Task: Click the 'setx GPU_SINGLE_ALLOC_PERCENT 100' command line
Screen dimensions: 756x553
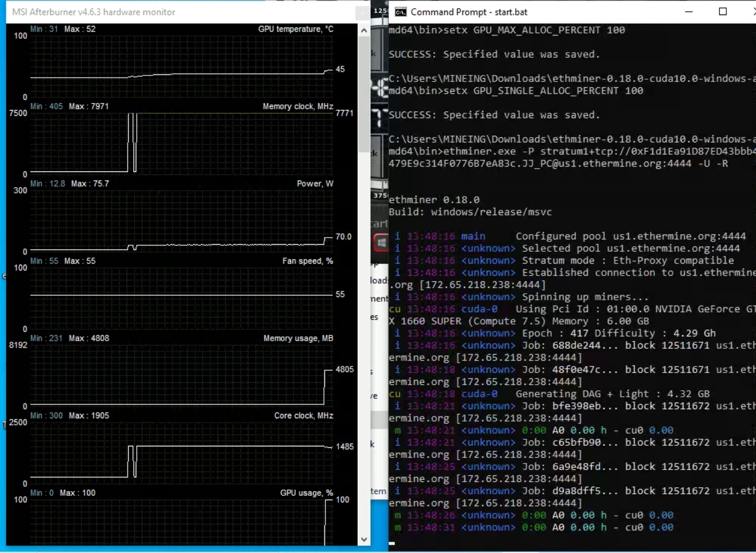Action: (x=516, y=91)
